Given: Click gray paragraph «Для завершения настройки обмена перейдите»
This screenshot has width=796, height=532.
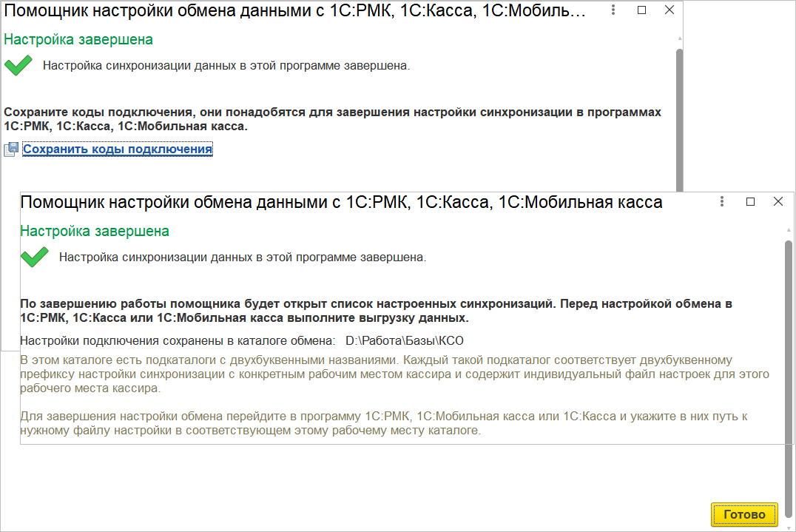Looking at the screenshot, I should pyautogui.click(x=384, y=423).
